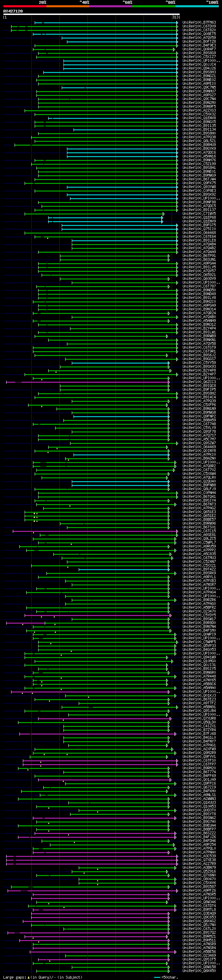
Task: Select the UniRef100_Q1EP68 label
Action: click(199, 217)
